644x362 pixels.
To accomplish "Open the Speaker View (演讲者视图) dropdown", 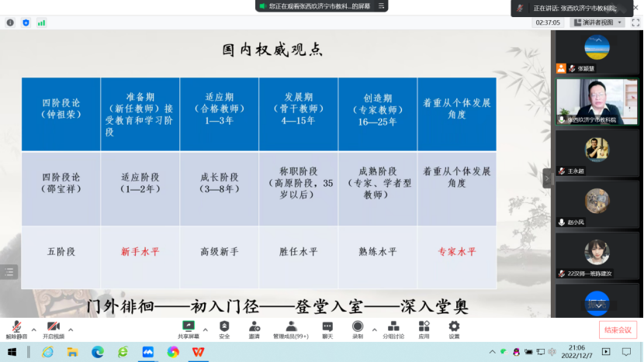I will click(597, 22).
